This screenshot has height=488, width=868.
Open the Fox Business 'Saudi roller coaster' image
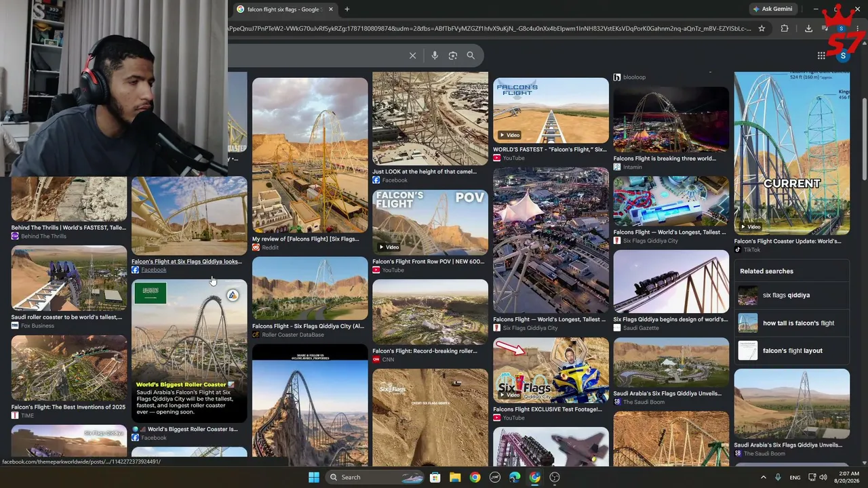pos(68,278)
